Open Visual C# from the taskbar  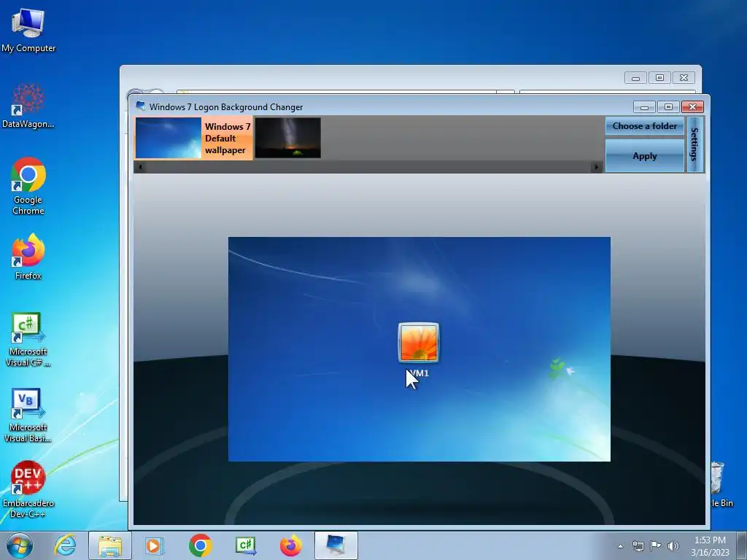(246, 545)
